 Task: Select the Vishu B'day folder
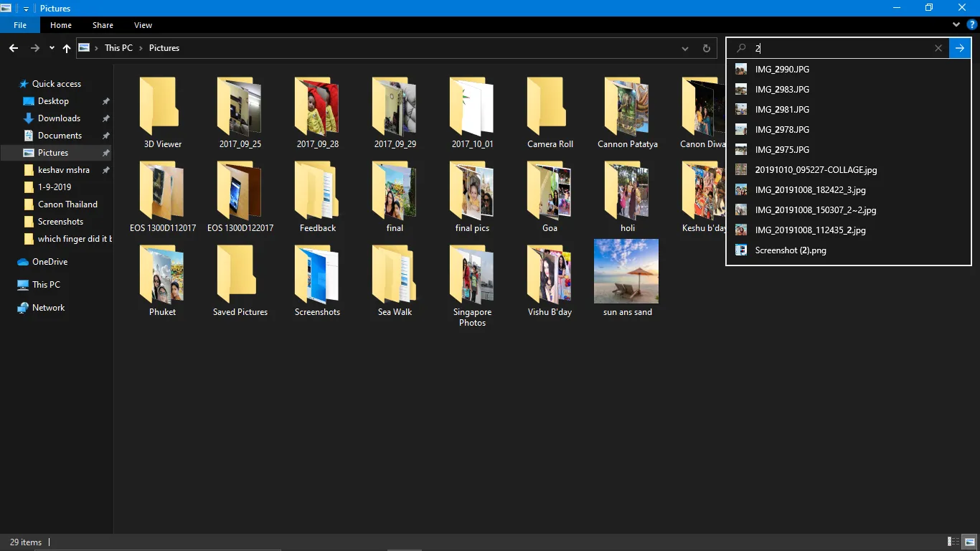coord(550,281)
